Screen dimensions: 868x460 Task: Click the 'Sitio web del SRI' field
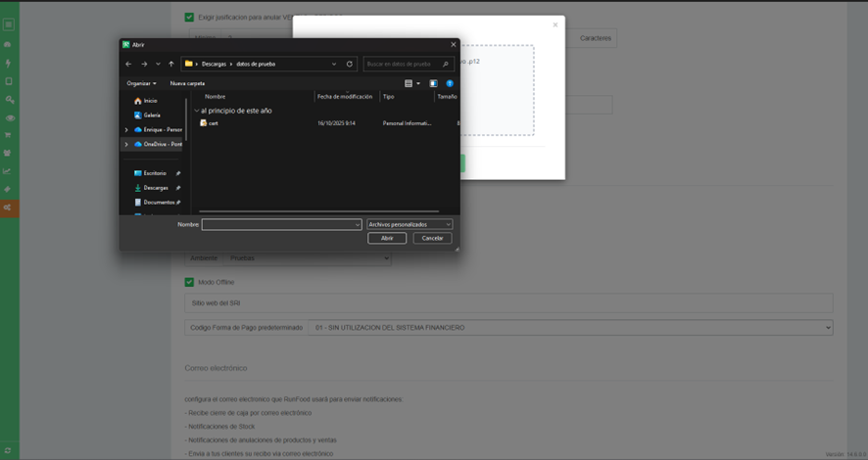pos(508,303)
